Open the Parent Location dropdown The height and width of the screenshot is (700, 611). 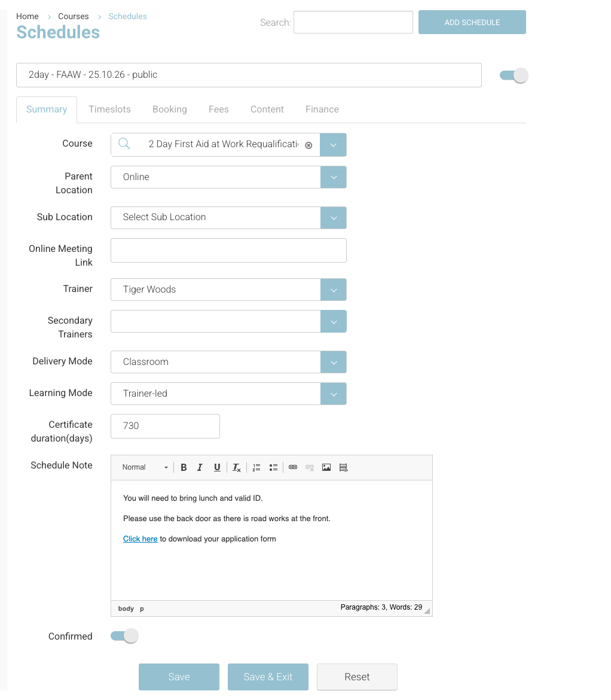334,177
